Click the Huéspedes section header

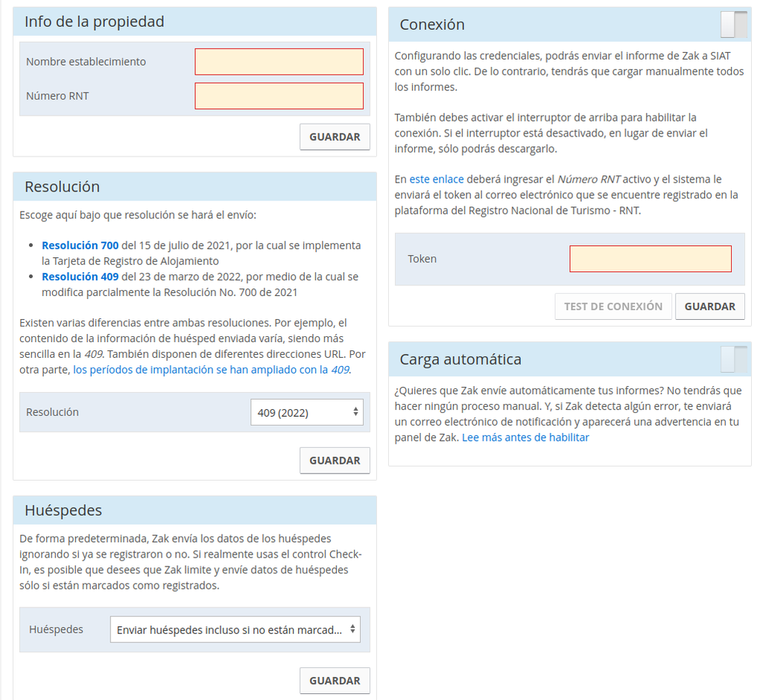(x=63, y=511)
